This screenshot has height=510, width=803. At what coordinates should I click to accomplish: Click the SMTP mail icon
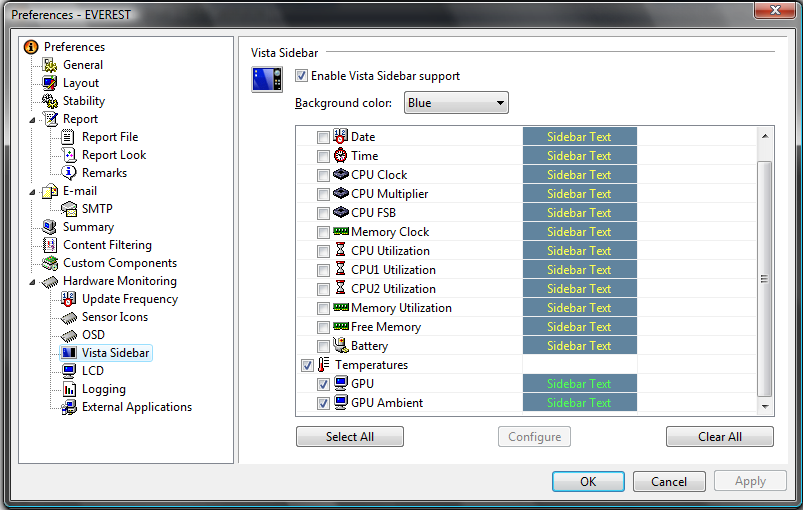(69, 209)
